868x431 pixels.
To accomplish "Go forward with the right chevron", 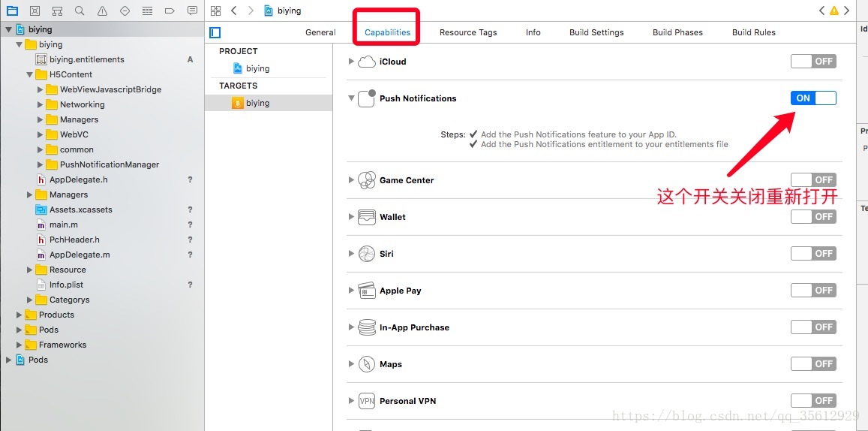I will coord(251,11).
